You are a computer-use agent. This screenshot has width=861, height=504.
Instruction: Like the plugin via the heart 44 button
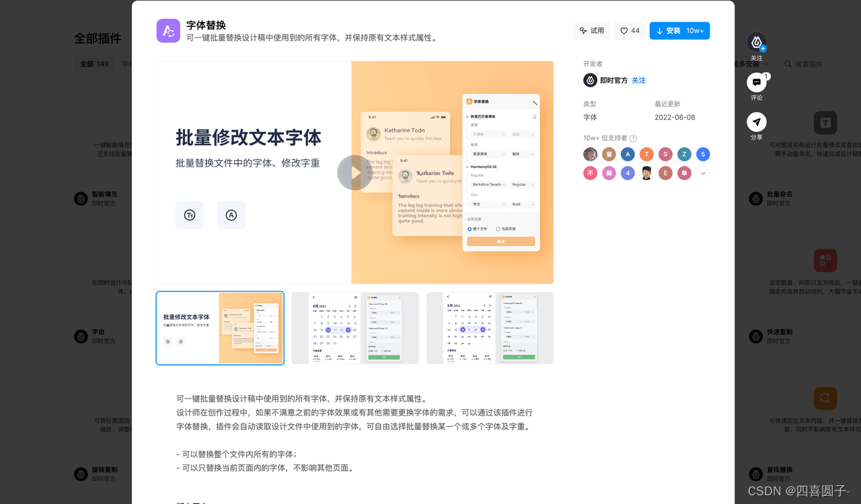630,31
